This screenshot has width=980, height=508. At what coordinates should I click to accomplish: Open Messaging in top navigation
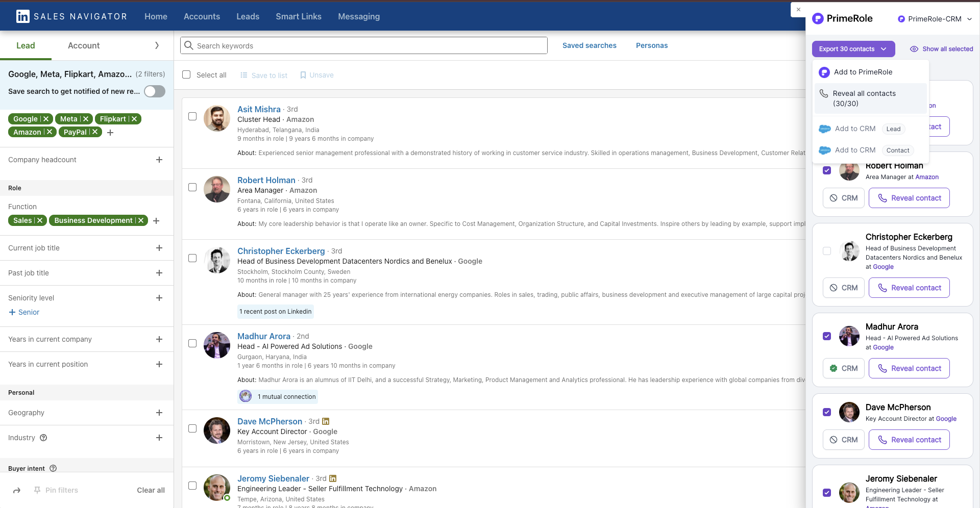[x=359, y=16]
